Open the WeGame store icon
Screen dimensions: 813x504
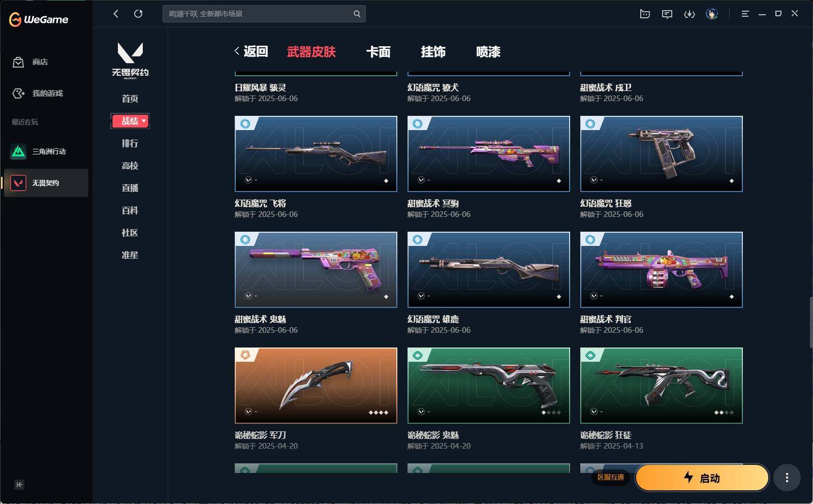(18, 62)
